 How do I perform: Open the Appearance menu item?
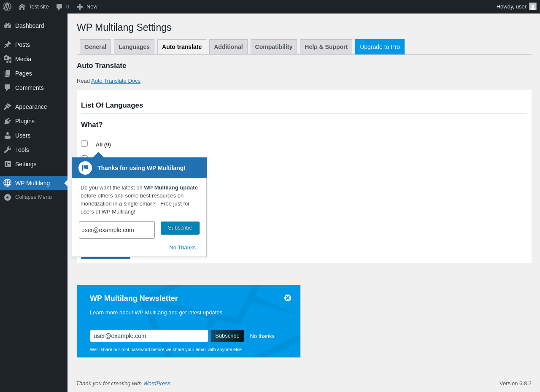pyautogui.click(x=34, y=107)
